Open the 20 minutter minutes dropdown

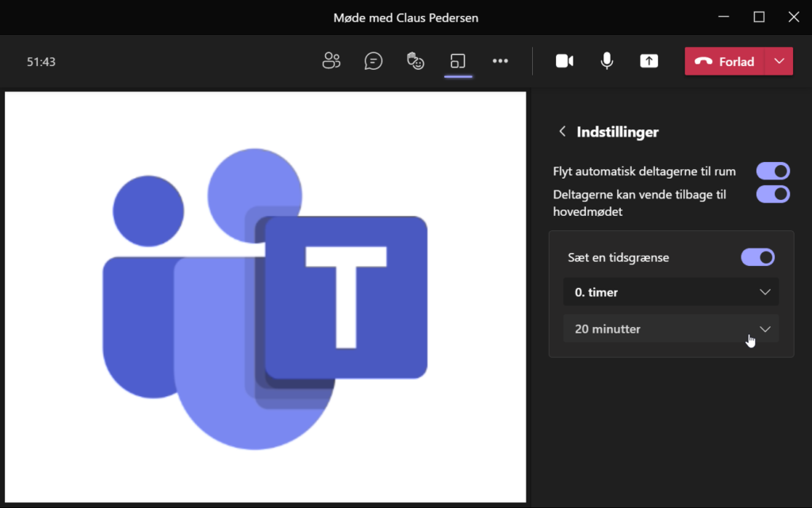point(671,329)
